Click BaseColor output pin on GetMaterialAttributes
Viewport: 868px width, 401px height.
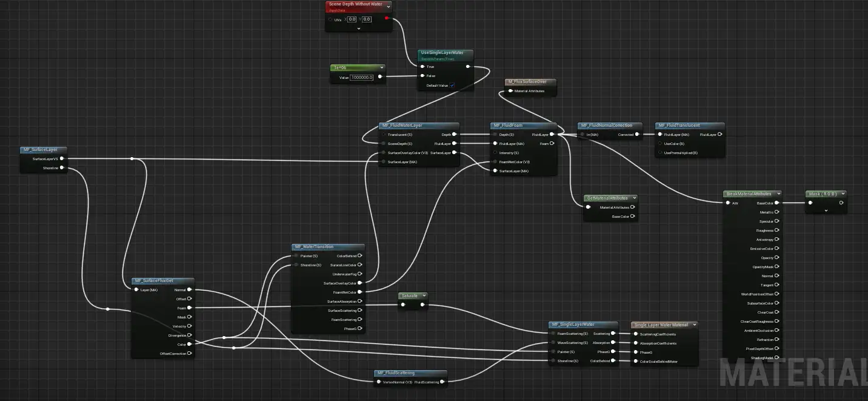point(632,217)
